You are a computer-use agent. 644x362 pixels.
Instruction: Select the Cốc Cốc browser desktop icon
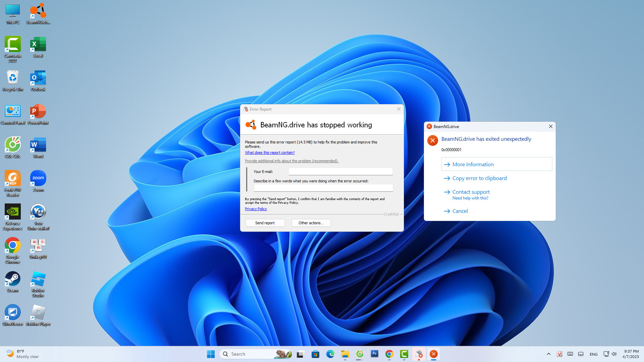click(13, 148)
